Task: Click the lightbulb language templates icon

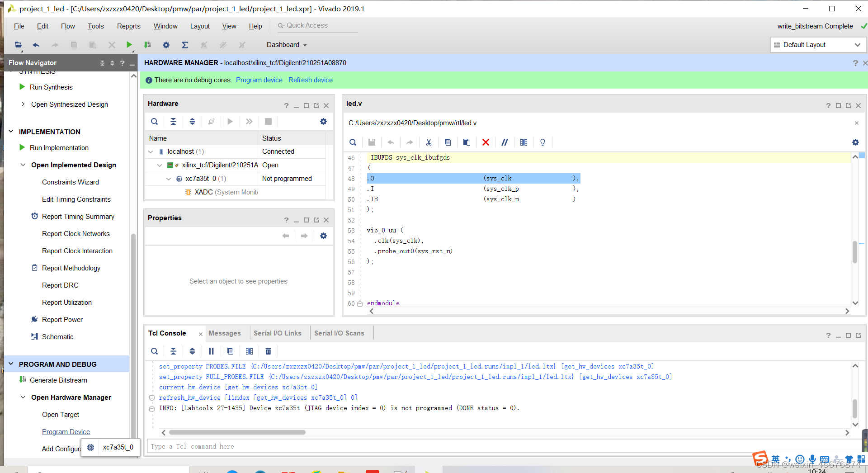Action: coord(542,142)
